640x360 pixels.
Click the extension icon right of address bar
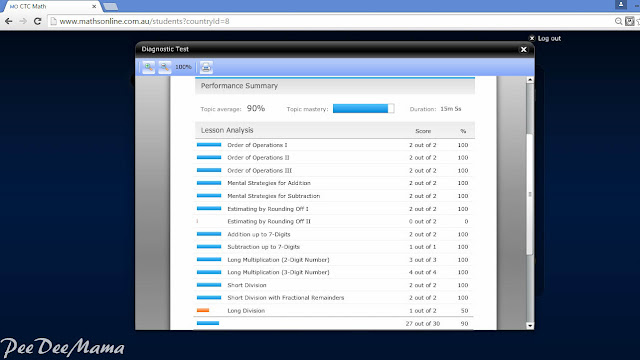tap(630, 21)
